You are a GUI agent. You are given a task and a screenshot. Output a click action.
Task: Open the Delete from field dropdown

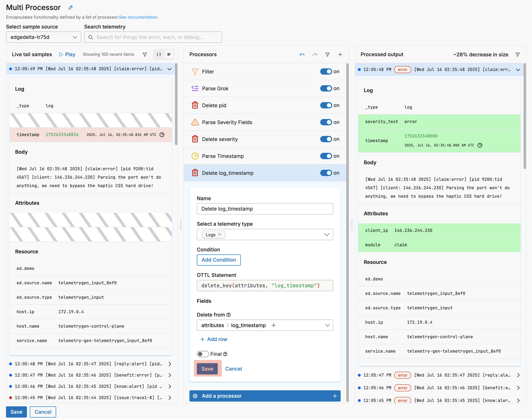pyautogui.click(x=327, y=325)
